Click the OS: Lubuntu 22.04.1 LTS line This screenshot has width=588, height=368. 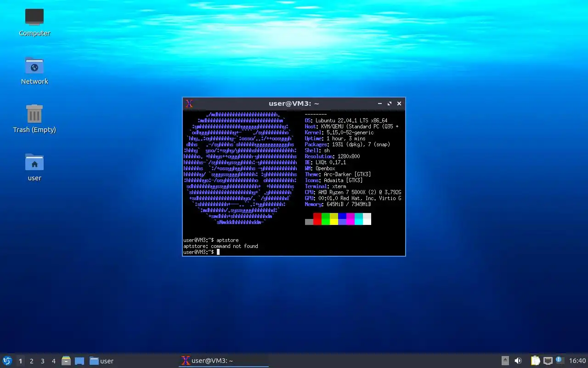click(x=346, y=121)
